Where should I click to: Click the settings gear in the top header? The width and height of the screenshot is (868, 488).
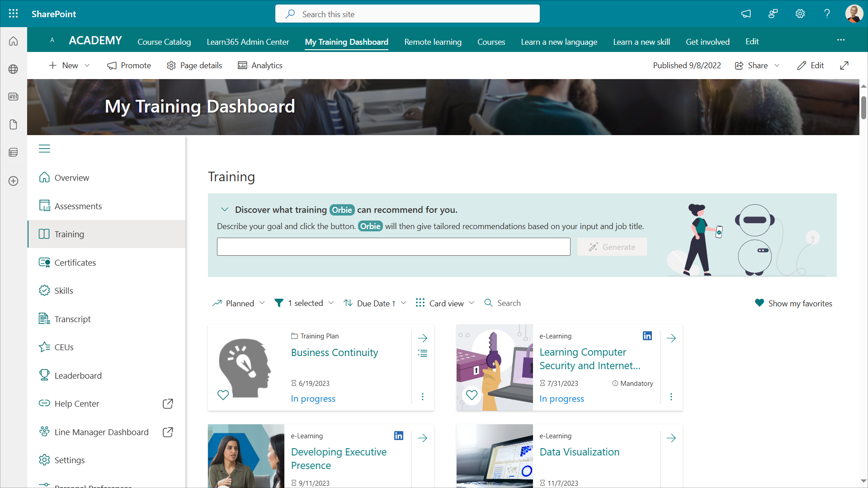(x=800, y=14)
